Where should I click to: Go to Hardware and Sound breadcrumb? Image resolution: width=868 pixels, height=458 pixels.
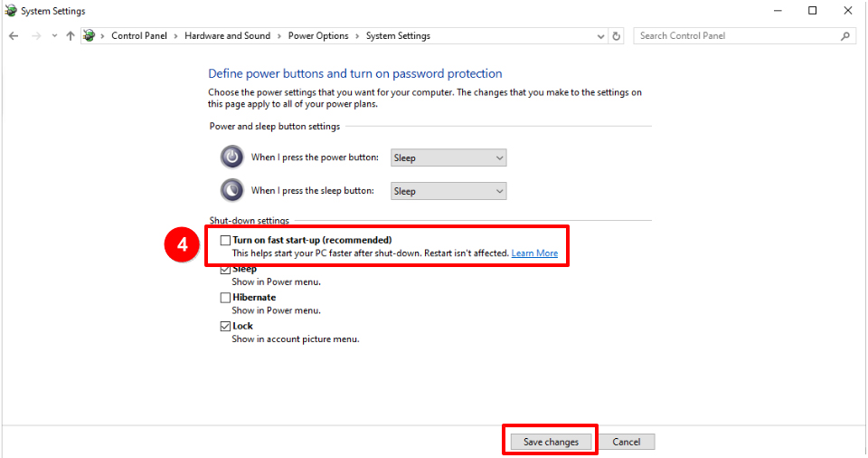click(x=227, y=36)
